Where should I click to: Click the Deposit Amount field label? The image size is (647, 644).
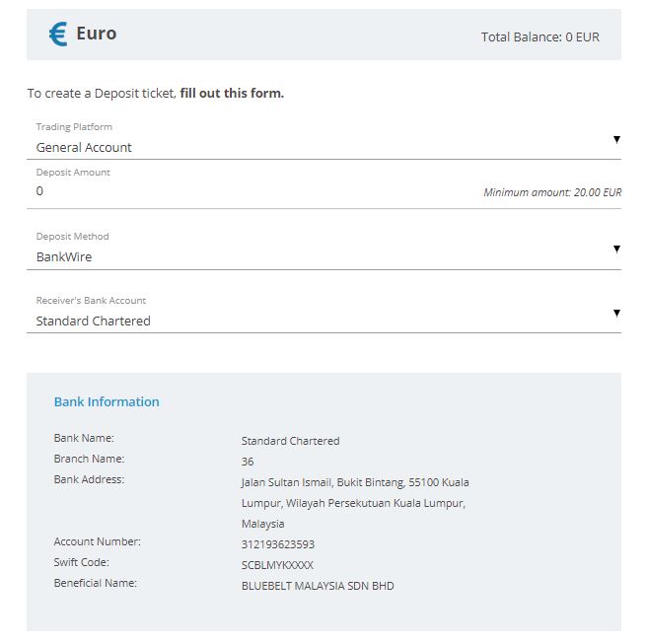tap(73, 173)
